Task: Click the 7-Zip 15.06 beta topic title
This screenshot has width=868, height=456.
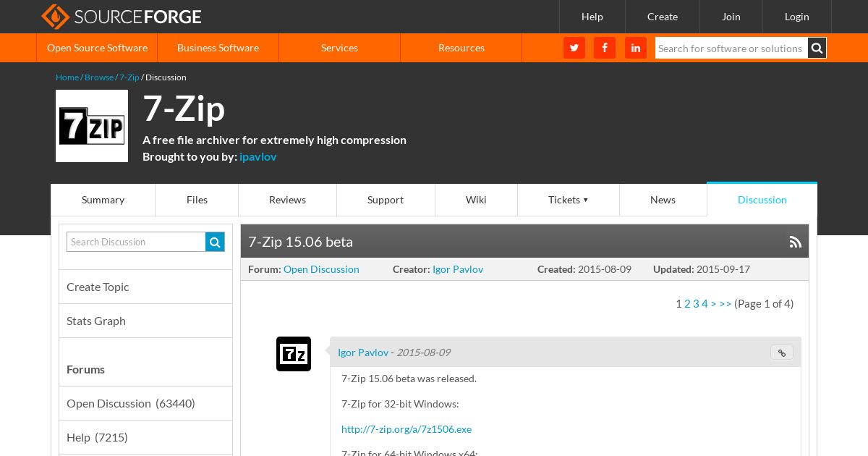Action: click(x=300, y=242)
